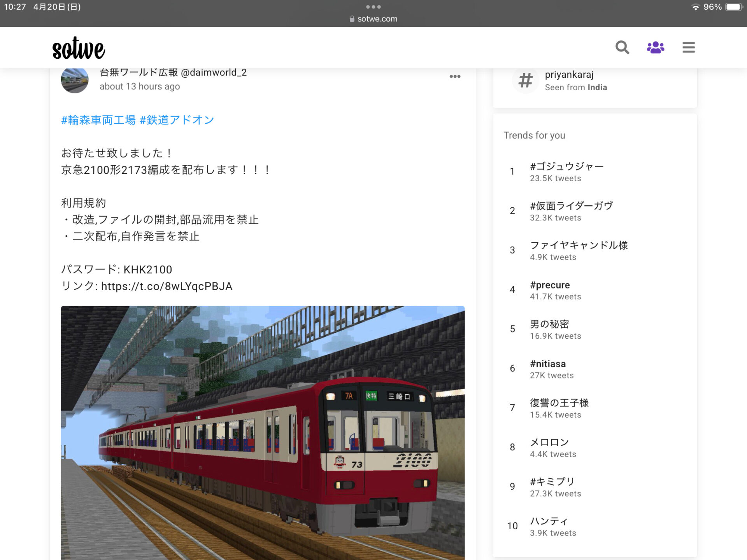Select the メロロン trend
The image size is (747, 560).
549,443
